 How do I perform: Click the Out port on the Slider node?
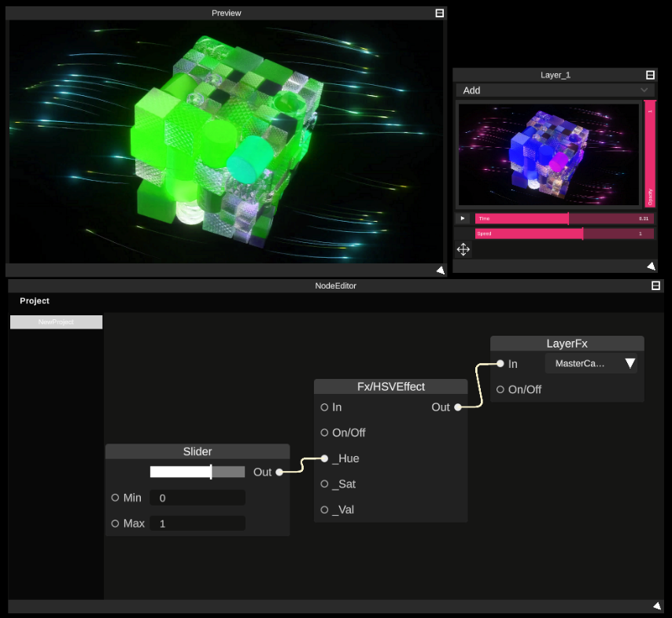(280, 472)
